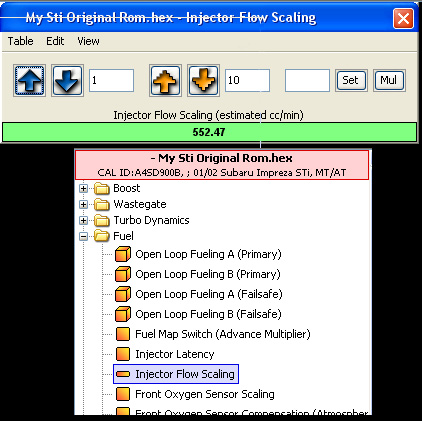Select the Turbo Dynamics folder icon

click(x=102, y=220)
